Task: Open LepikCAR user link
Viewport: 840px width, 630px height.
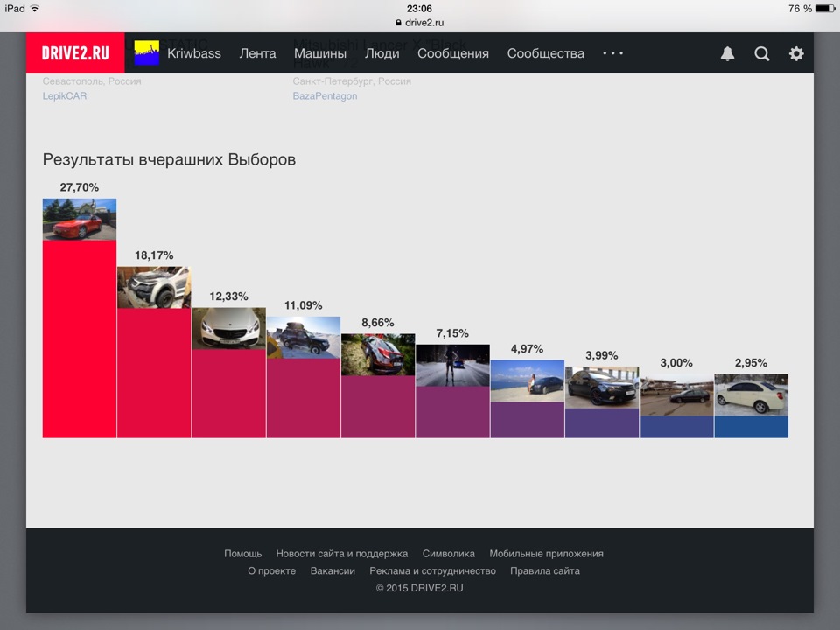Action: [64, 96]
